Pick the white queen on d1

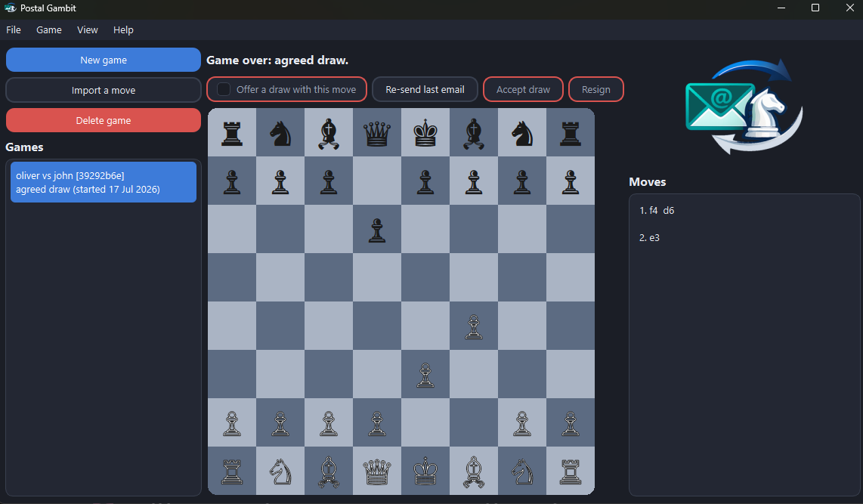pyautogui.click(x=377, y=472)
